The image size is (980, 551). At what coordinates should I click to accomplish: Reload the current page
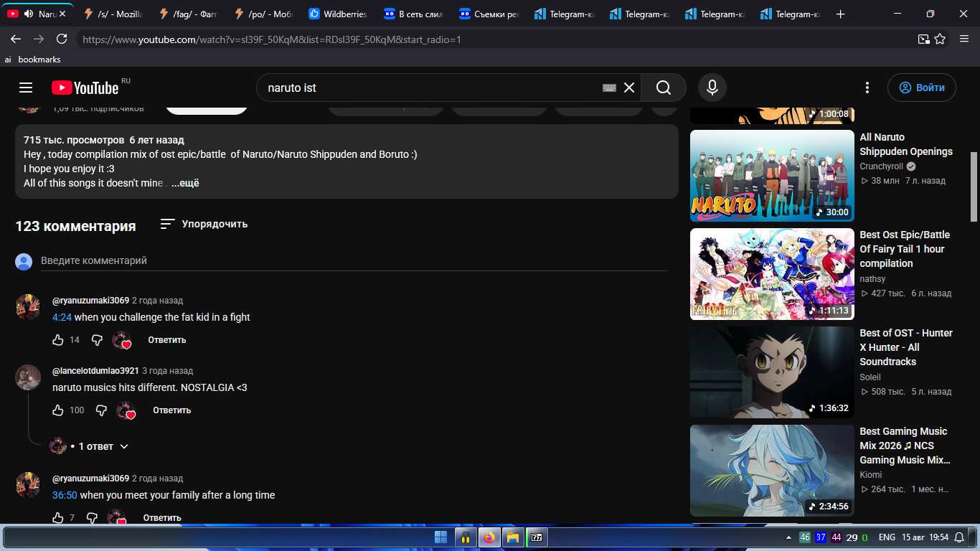click(x=62, y=39)
